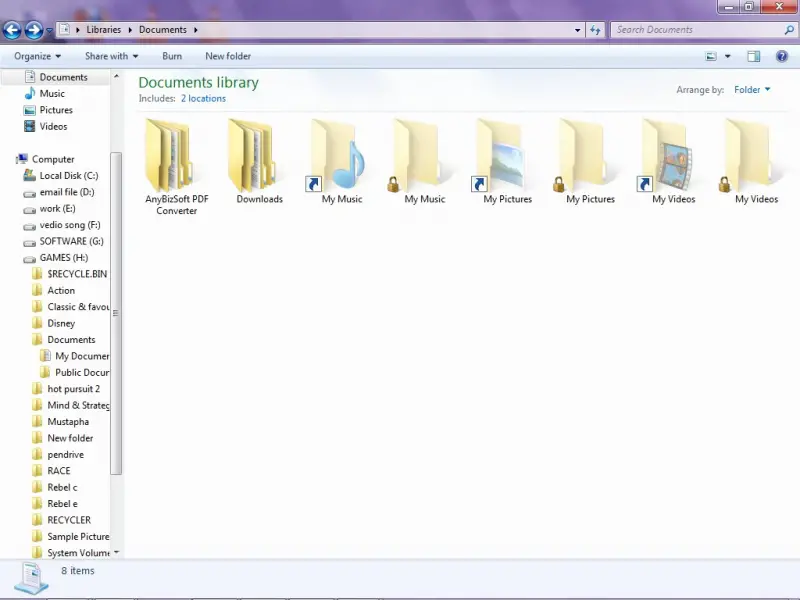This screenshot has height=600, width=800.
Task: Open Help with the question mark icon
Action: [782, 56]
